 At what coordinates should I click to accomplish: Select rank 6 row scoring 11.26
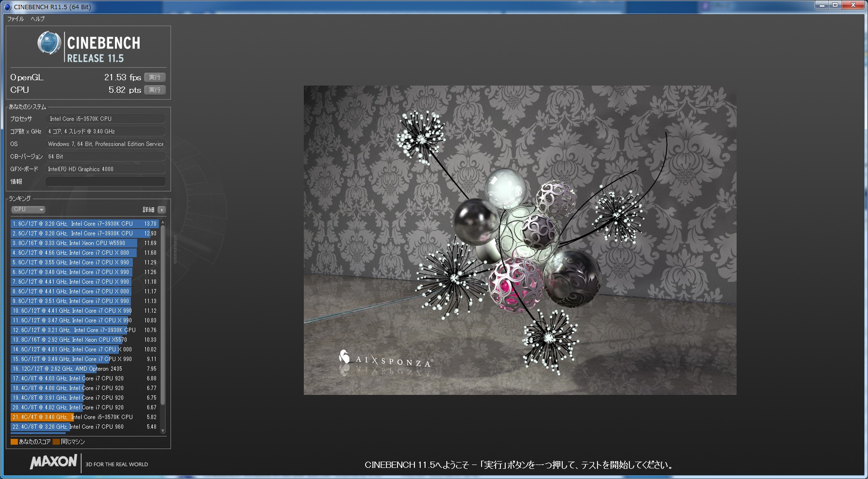[85, 272]
